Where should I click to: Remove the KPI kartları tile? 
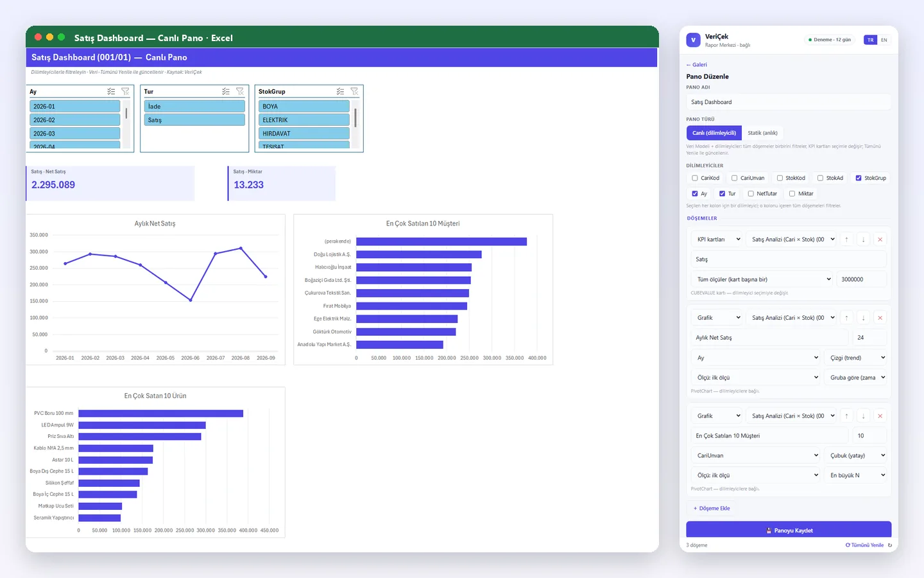coord(880,240)
